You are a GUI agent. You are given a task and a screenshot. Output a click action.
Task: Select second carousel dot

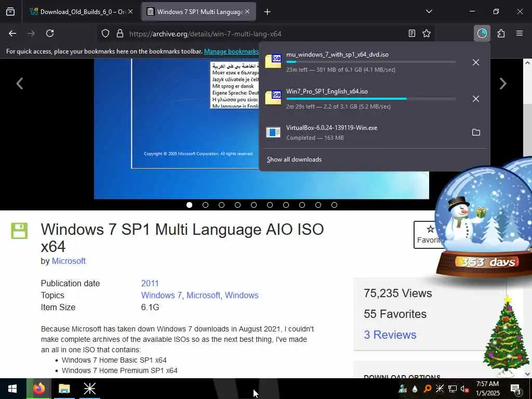205,205
